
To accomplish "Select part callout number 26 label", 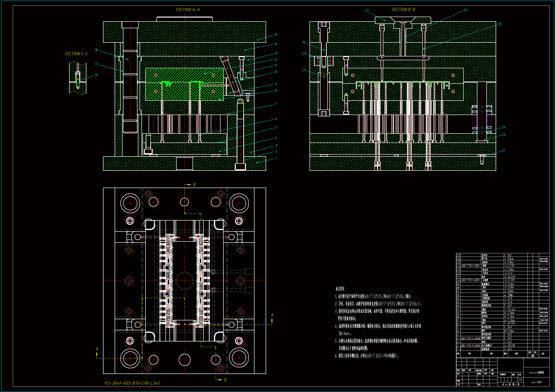I will pyautogui.click(x=465, y=10).
